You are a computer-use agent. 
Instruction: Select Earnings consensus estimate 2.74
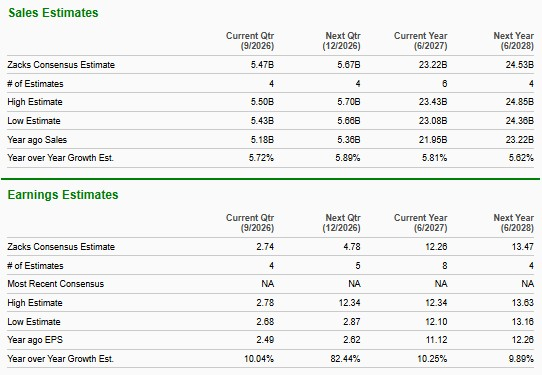265,247
